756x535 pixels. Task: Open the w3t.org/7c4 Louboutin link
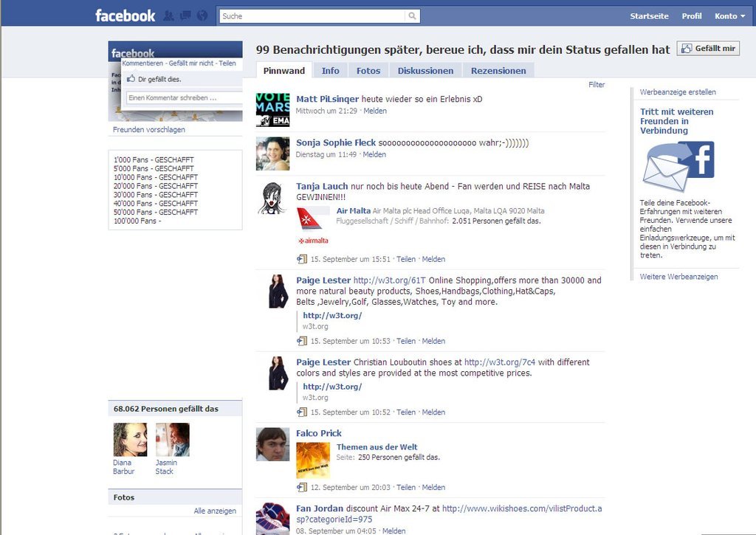click(500, 362)
